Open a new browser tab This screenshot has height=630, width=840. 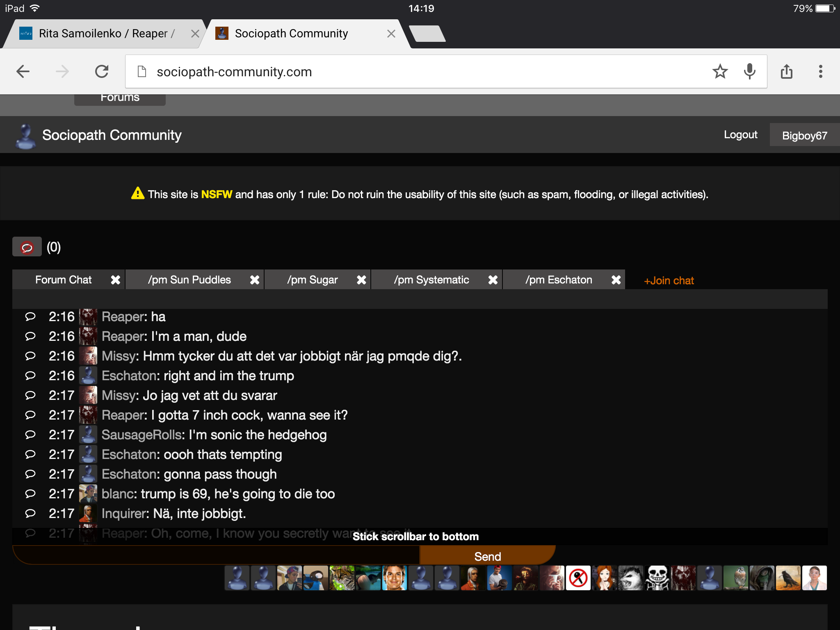(x=427, y=34)
